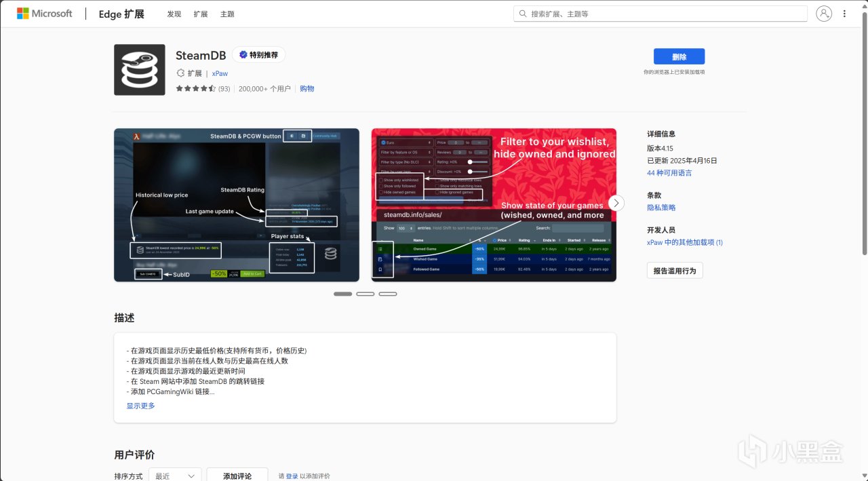
Task: Open the 隐私策略 link
Action: pyautogui.click(x=661, y=208)
